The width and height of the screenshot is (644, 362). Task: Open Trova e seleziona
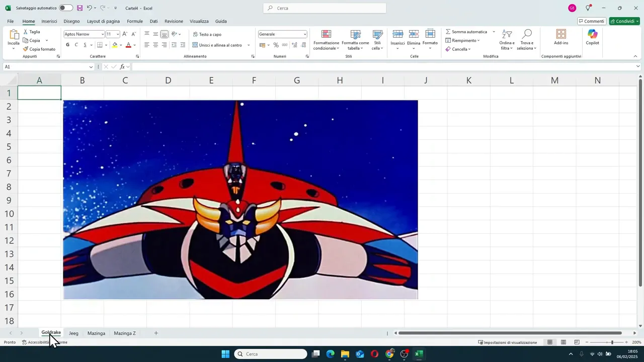pos(527,40)
